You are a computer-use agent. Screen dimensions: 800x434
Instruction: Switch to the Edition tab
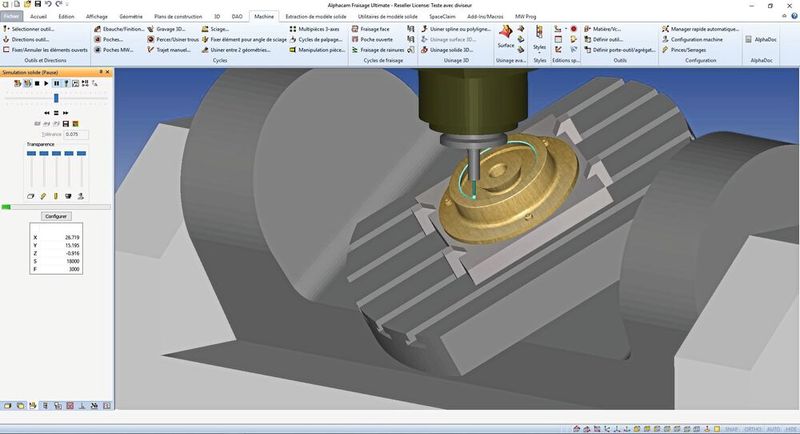66,16
